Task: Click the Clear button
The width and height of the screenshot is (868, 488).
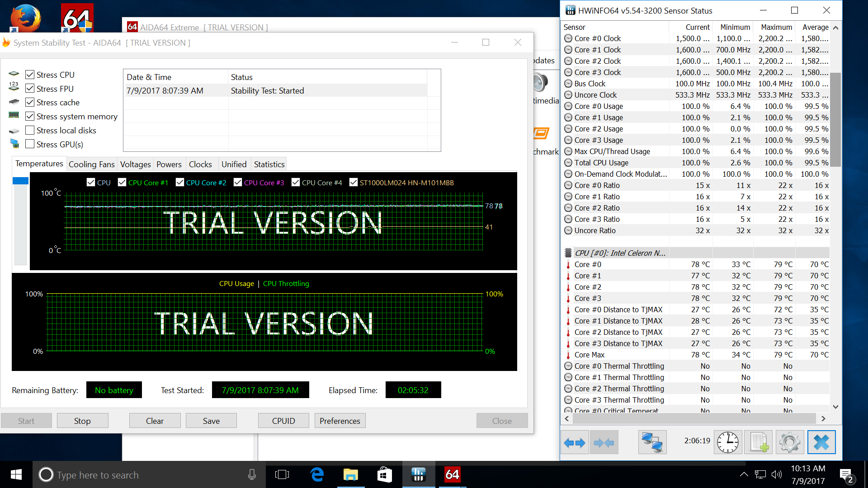Action: click(x=155, y=421)
